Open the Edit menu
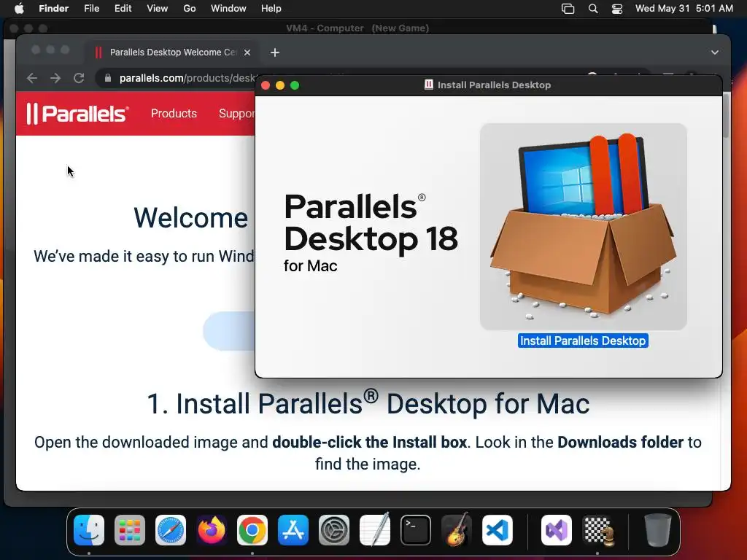 pos(123,9)
